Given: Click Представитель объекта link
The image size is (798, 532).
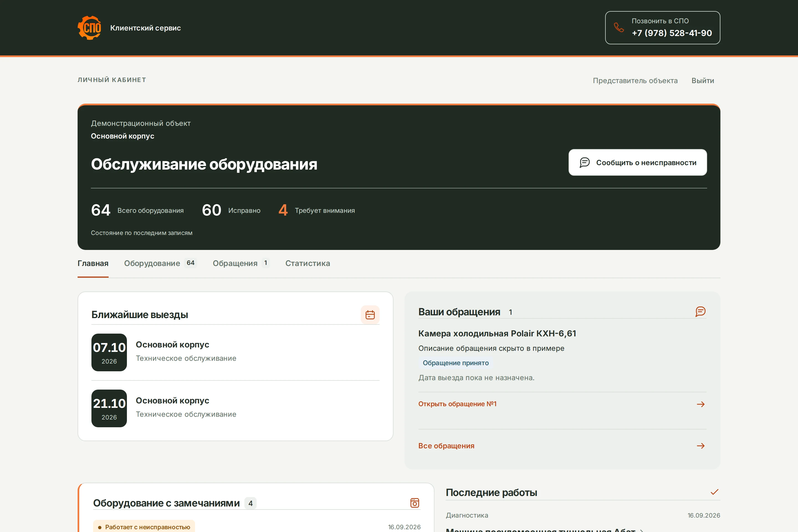Looking at the screenshot, I should pos(635,81).
